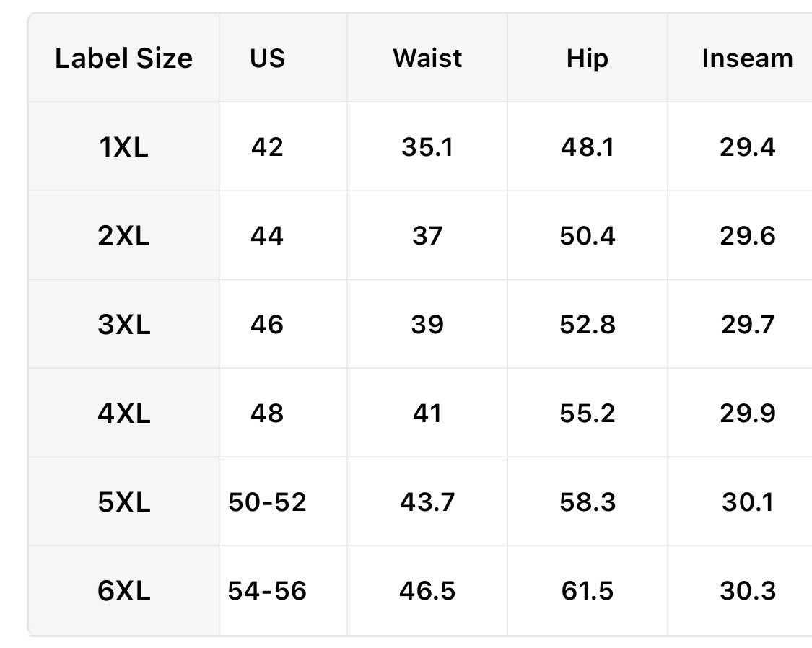Click the 5XL label size cell
Image resolution: width=812 pixels, height=648 pixels.
pos(123,502)
